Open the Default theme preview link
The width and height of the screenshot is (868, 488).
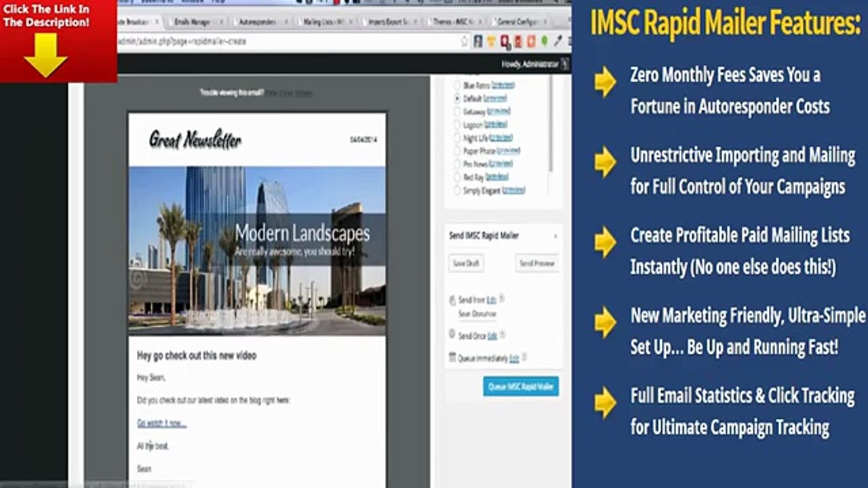(x=495, y=98)
